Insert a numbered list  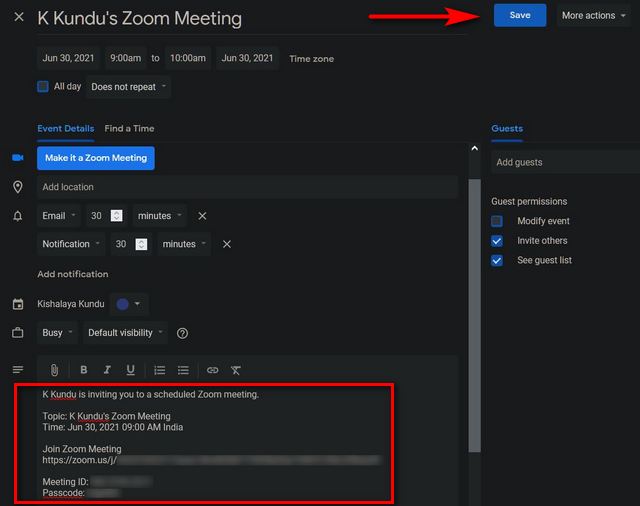(160, 370)
